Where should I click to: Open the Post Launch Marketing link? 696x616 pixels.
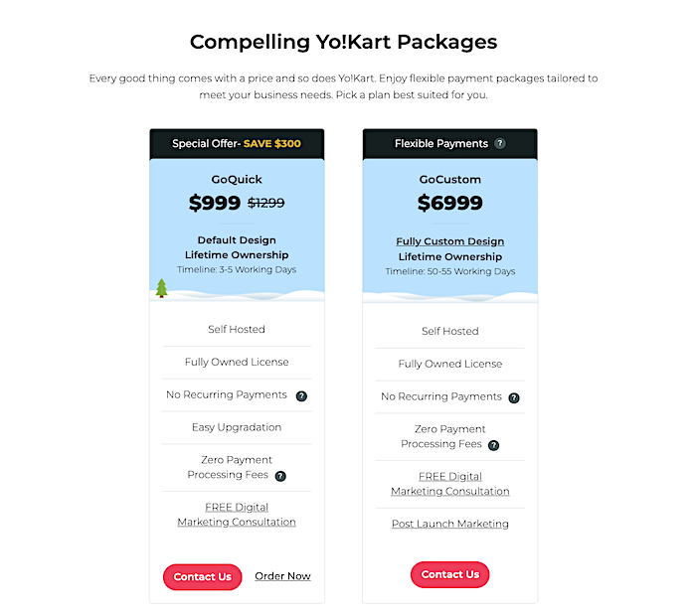450,524
